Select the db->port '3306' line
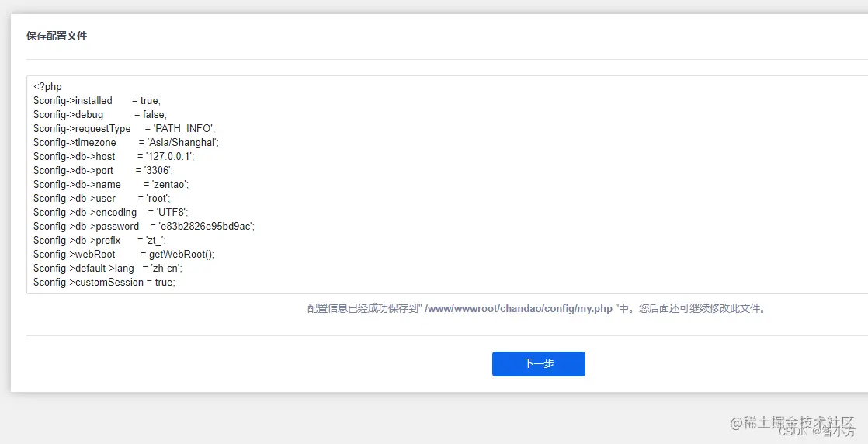Viewport: 868px width, 444px height. tap(103, 171)
